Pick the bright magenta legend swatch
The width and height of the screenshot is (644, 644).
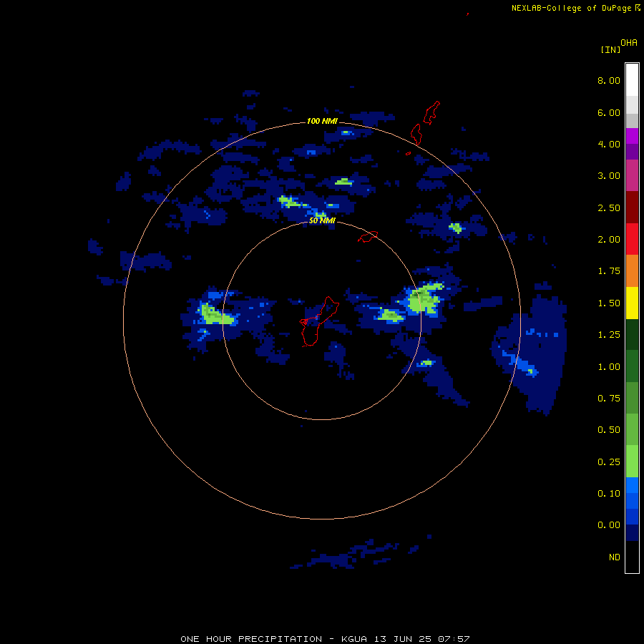tap(632, 136)
